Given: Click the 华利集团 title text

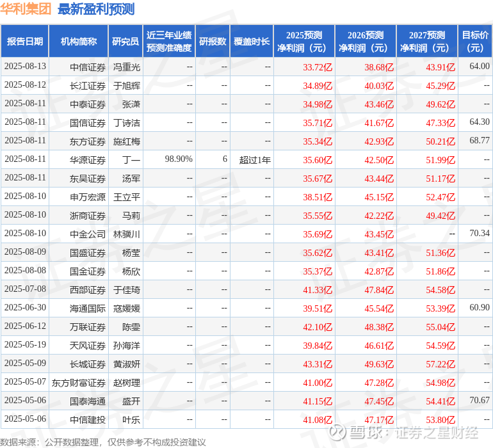Looking at the screenshot, I should pos(26,9).
